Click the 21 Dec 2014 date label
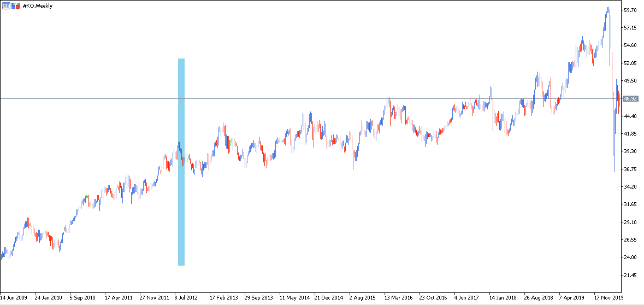Image resolution: width=644 pixels, height=305 pixels. pos(329,297)
